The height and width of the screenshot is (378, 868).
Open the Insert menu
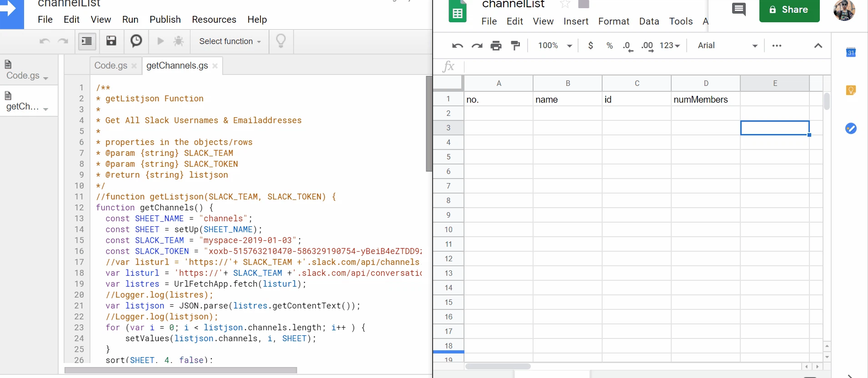pos(576,21)
